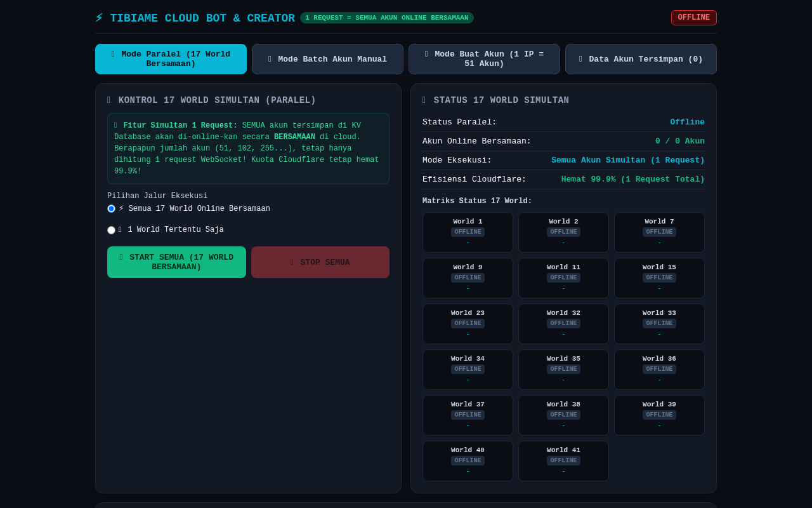Click the STOP SEMUA button
Screen dimensions: 812x508
pyautogui.click(x=320, y=262)
